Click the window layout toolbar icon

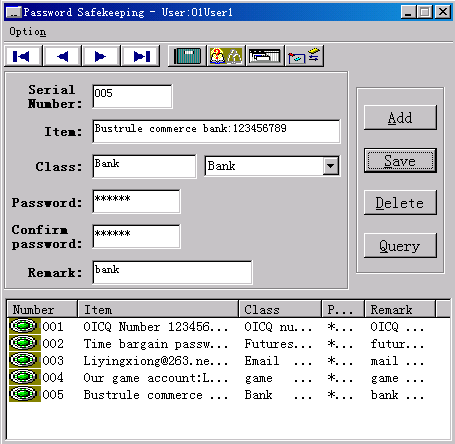(265, 56)
